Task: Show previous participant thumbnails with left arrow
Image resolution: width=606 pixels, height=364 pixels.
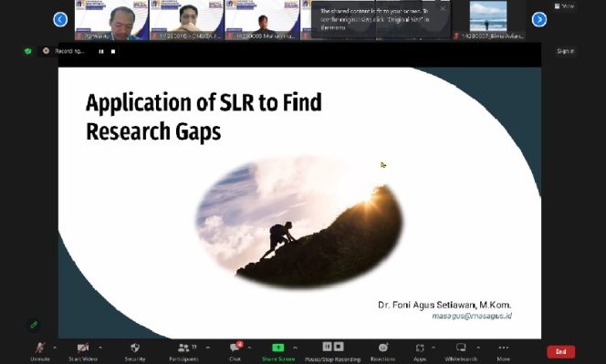Action: tap(60, 19)
